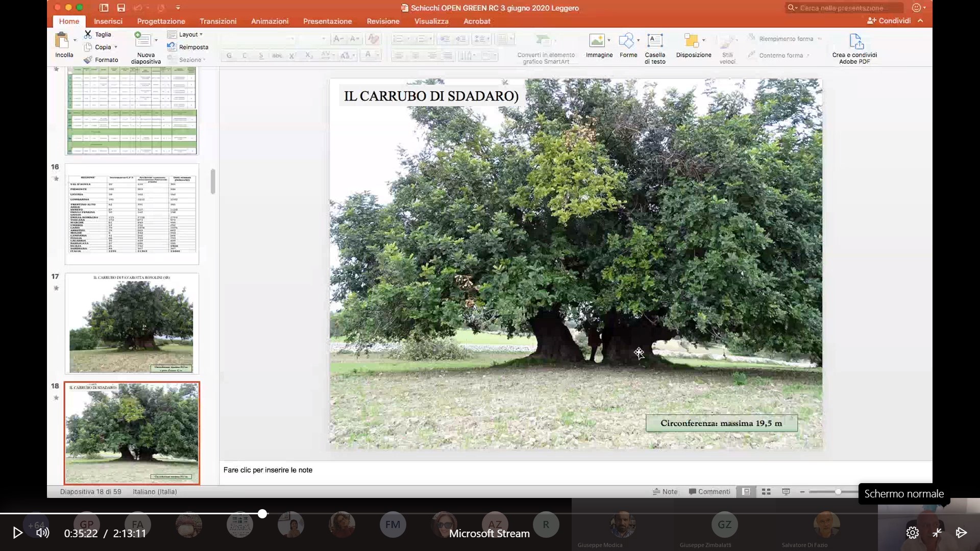Select slide 17 thumbnail
Image resolution: width=980 pixels, height=551 pixels.
click(x=132, y=323)
